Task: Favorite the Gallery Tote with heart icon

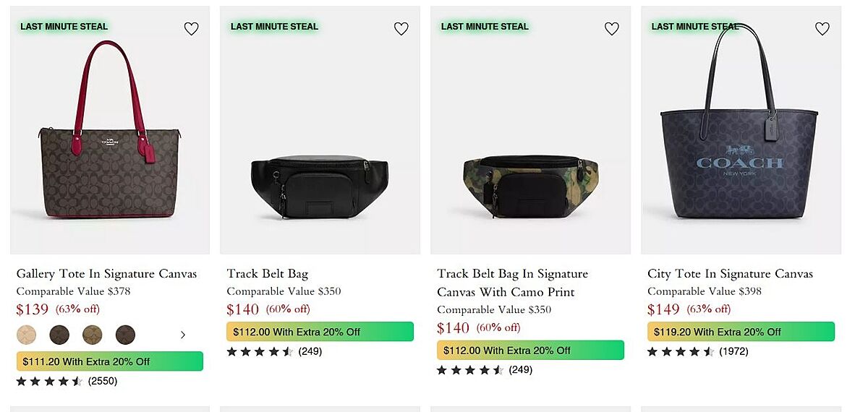Action: pyautogui.click(x=191, y=29)
